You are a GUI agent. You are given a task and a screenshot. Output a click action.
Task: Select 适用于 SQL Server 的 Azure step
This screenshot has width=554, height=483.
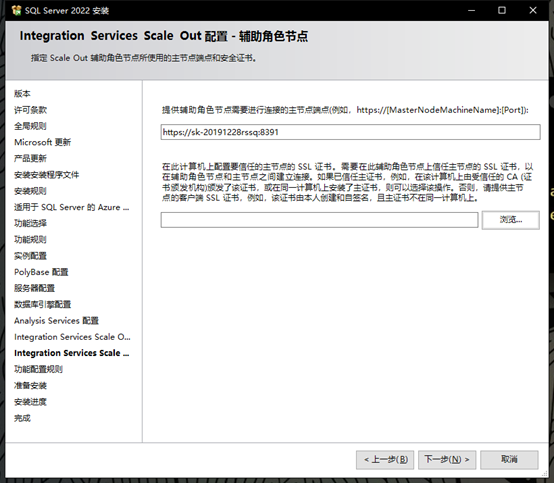pyautogui.click(x=72, y=207)
